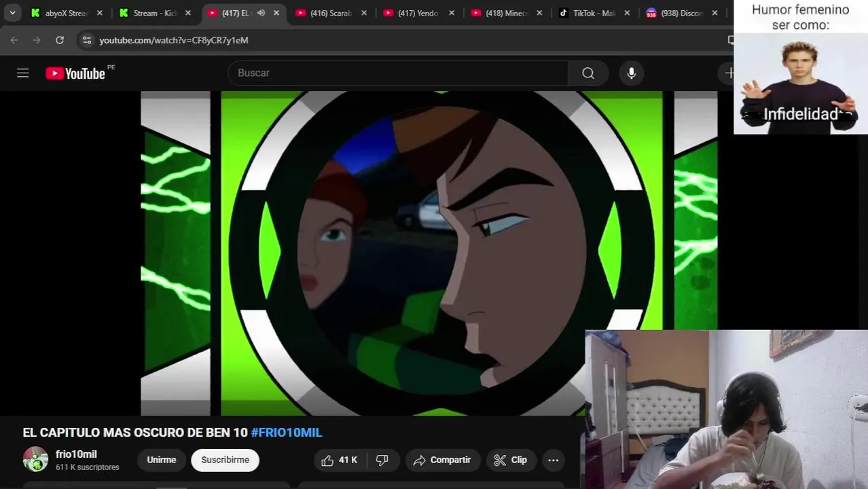
Task: Click the Ben 10 video player
Action: 429,253
